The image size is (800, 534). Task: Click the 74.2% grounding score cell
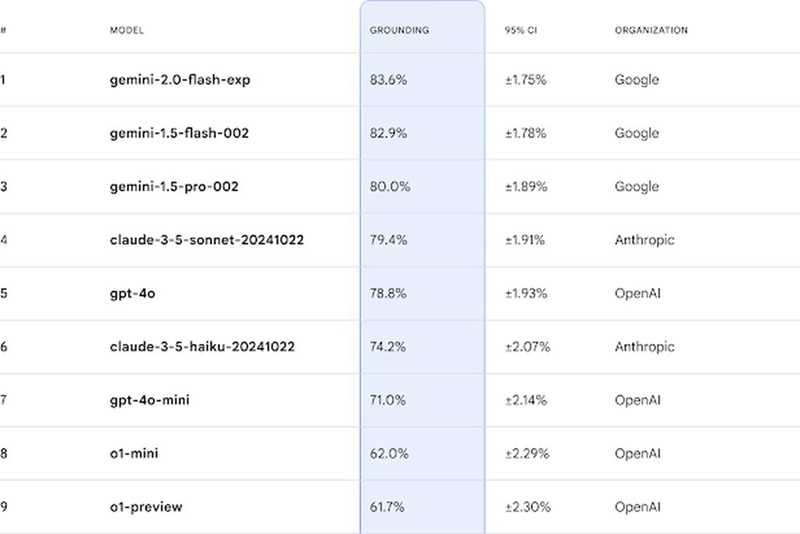(x=388, y=347)
